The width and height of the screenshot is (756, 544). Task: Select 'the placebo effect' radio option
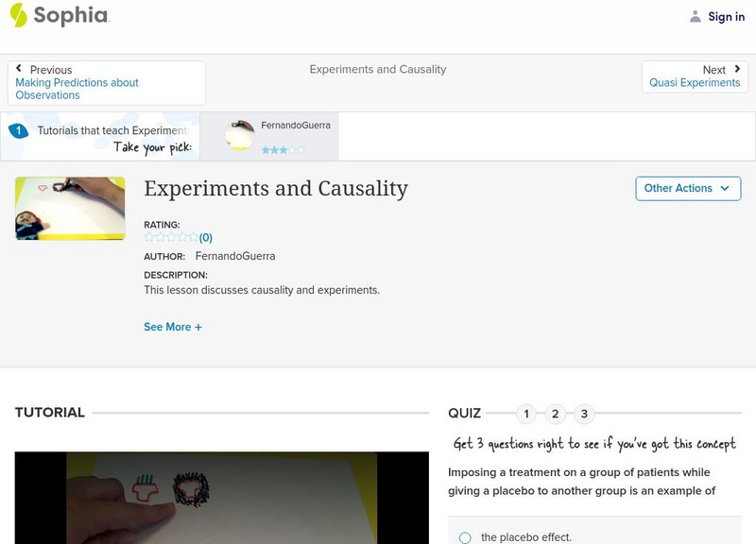tap(465, 537)
